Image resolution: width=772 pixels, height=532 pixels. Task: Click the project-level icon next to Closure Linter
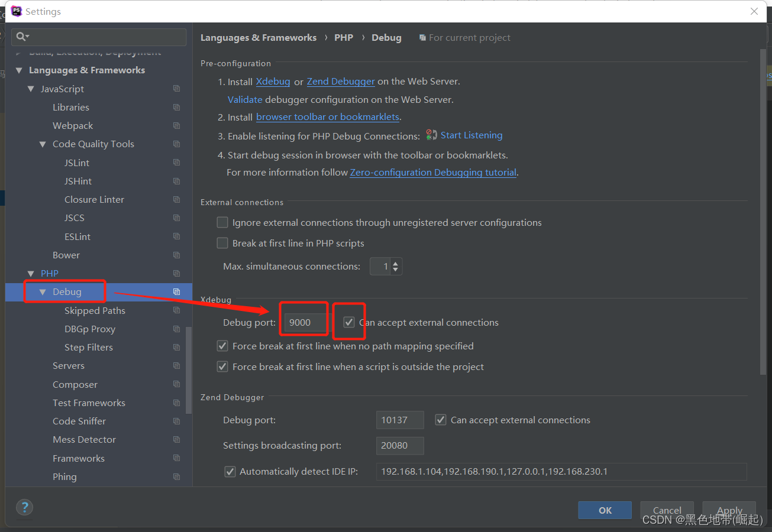point(176,199)
